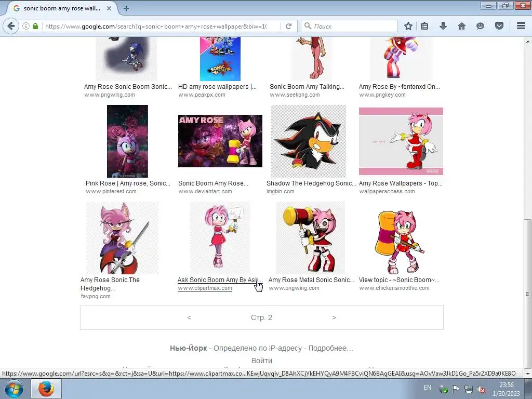The width and height of the screenshot is (532, 399).
Task: Click the URL address bar
Action: [156, 26]
